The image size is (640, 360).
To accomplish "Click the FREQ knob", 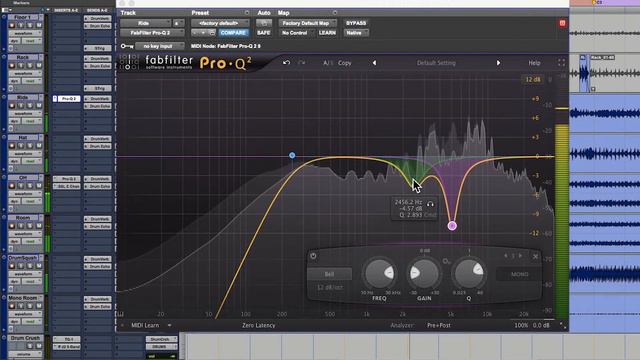I will click(379, 273).
